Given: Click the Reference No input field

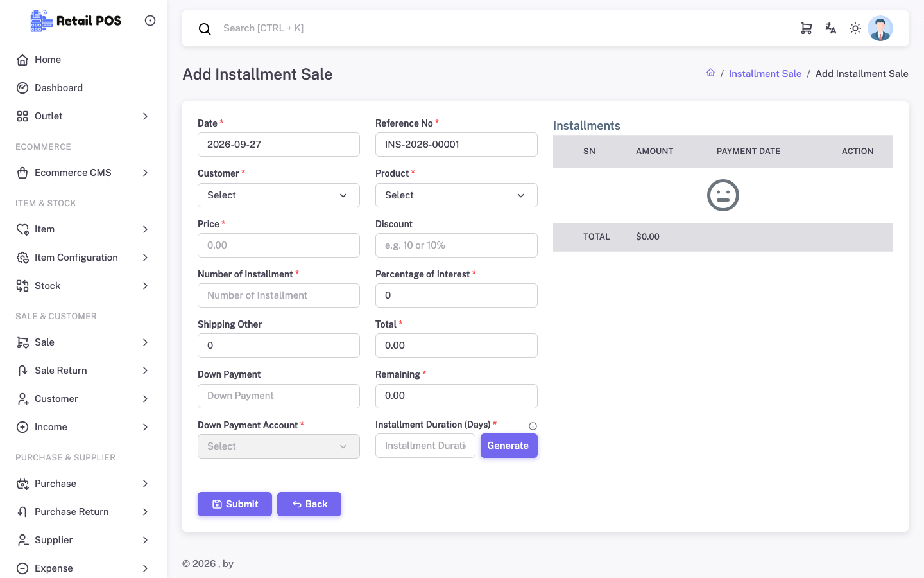Looking at the screenshot, I should click(456, 144).
